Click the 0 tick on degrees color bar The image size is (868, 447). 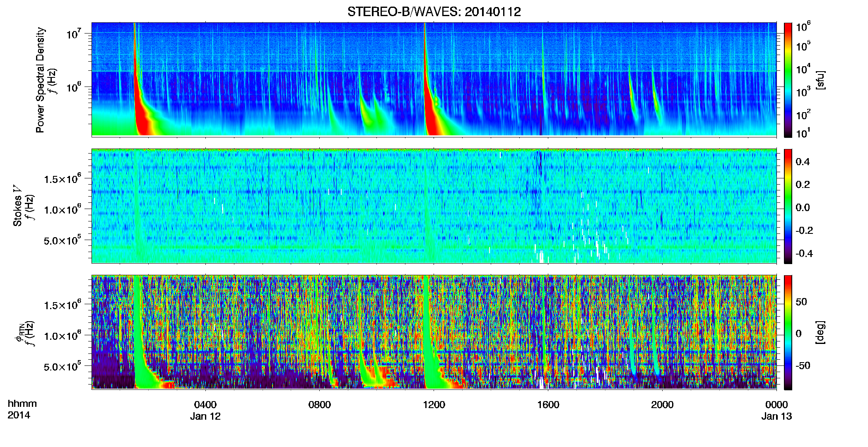pos(798,334)
